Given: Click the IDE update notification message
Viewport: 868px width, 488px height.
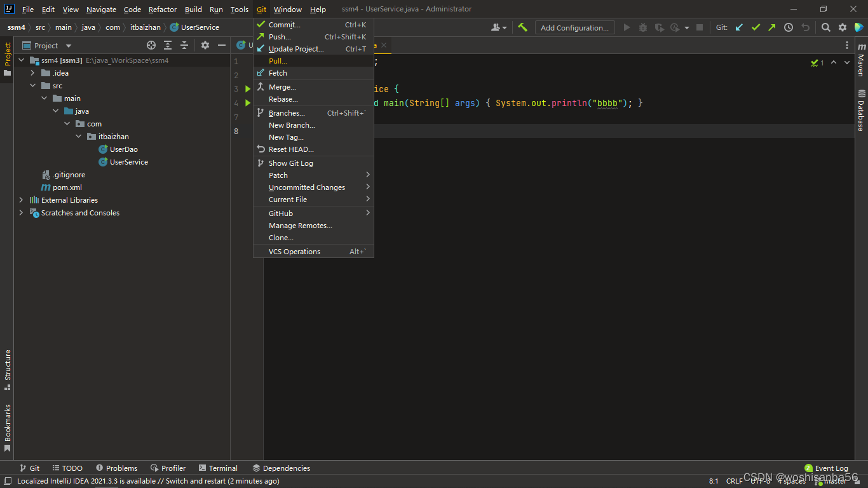Looking at the screenshot, I should (x=148, y=481).
